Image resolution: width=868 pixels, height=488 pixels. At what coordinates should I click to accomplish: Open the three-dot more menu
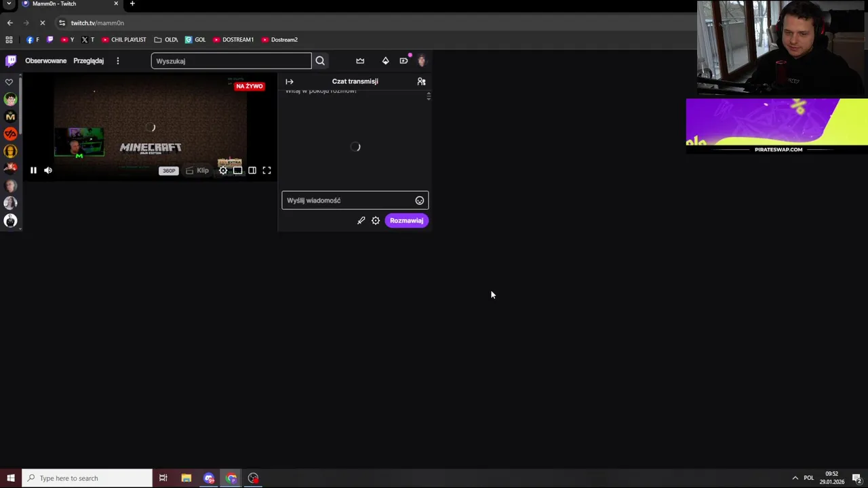click(117, 61)
